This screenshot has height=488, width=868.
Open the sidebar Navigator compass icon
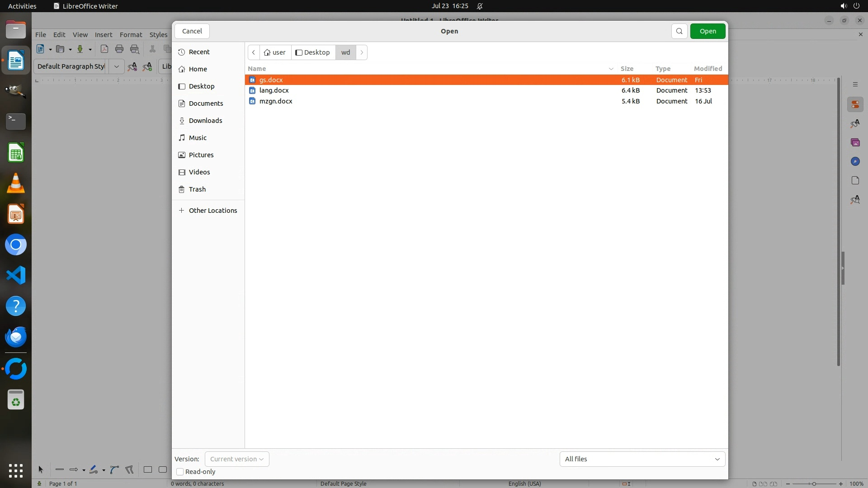pos(855,162)
